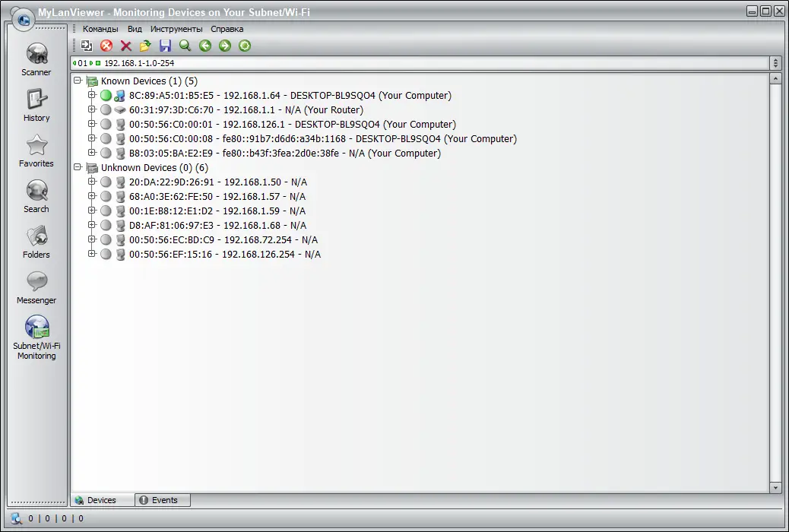Image resolution: width=789 pixels, height=532 pixels.
Task: Click green status indicator for 192.168.1.64
Action: (106, 95)
